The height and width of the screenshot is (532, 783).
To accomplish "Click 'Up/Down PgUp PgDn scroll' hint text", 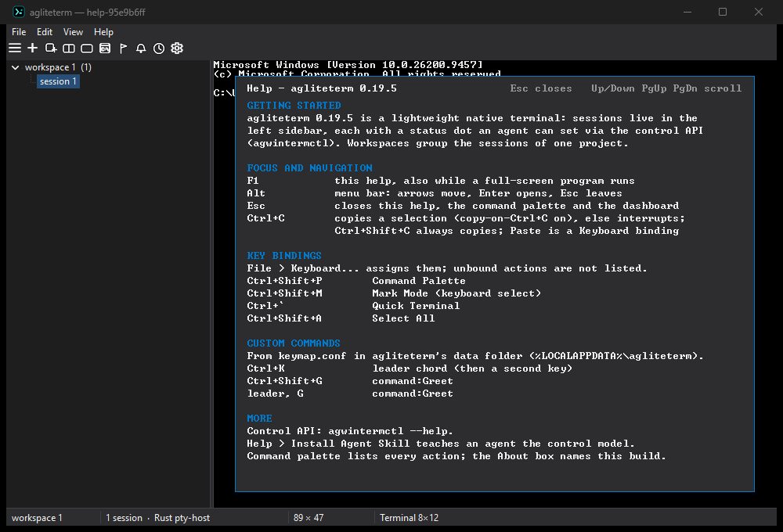I will point(666,88).
